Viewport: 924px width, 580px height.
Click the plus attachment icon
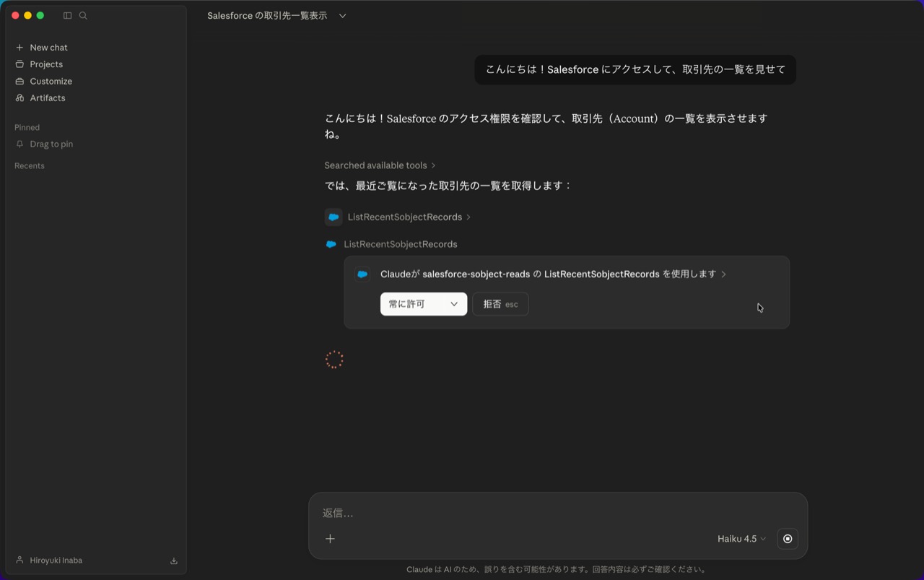[330, 539]
